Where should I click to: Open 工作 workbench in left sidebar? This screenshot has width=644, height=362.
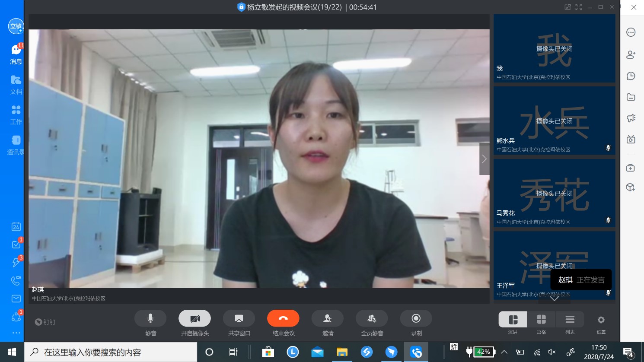[x=16, y=115]
